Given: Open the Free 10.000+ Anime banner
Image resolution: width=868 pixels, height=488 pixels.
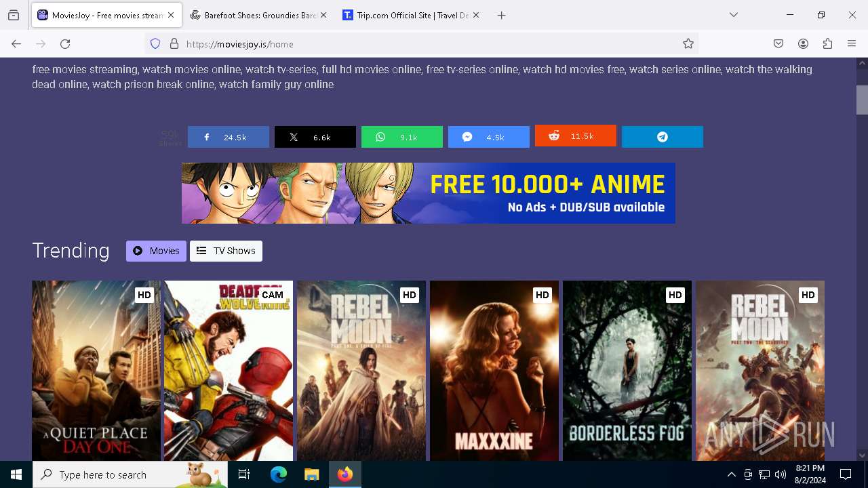Looking at the screenshot, I should pyautogui.click(x=428, y=193).
